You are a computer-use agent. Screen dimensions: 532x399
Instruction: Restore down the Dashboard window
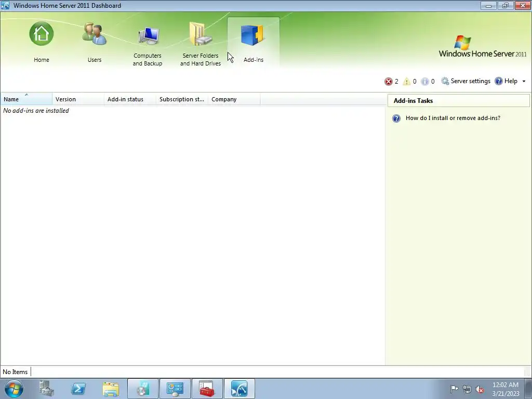[506, 5]
